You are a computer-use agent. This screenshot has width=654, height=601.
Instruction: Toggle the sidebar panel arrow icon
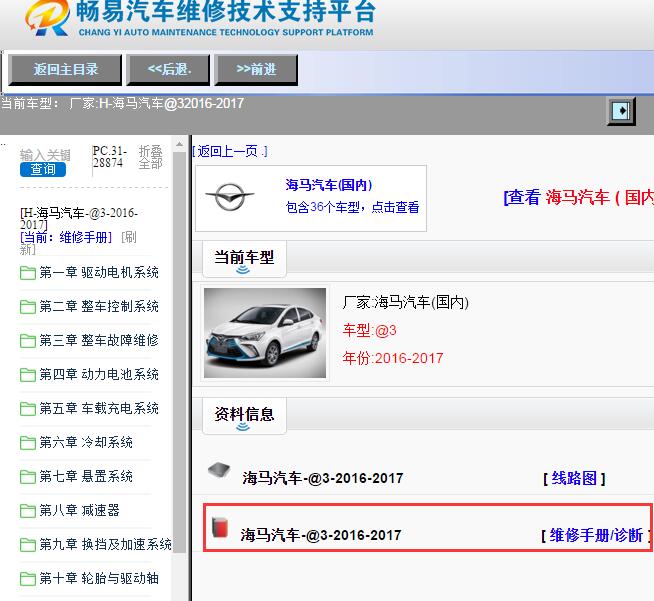[x=621, y=111]
